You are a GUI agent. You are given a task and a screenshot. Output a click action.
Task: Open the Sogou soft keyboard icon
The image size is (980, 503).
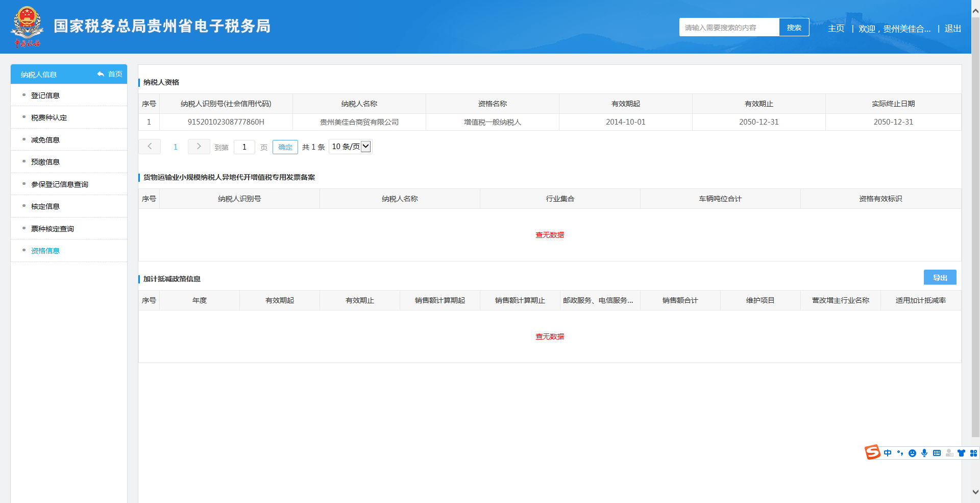[937, 453]
